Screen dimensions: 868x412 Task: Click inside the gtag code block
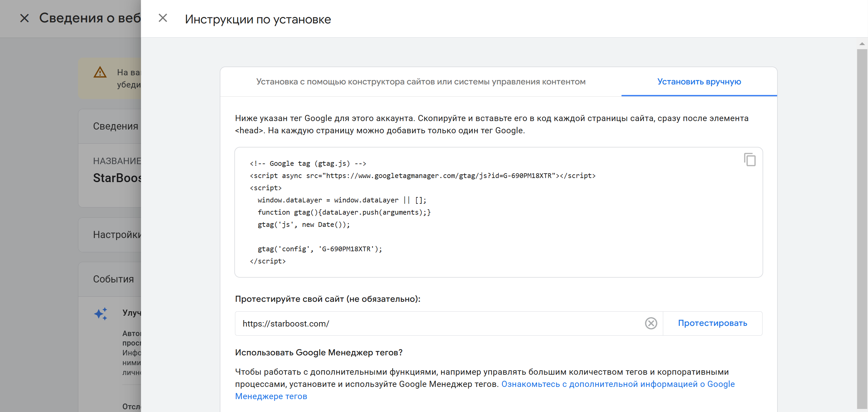[x=498, y=212]
